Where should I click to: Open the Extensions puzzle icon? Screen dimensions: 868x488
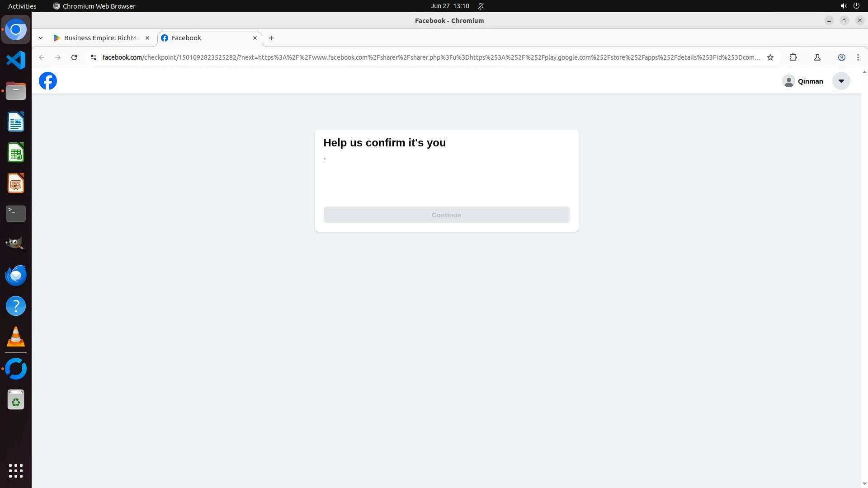pos(793,57)
